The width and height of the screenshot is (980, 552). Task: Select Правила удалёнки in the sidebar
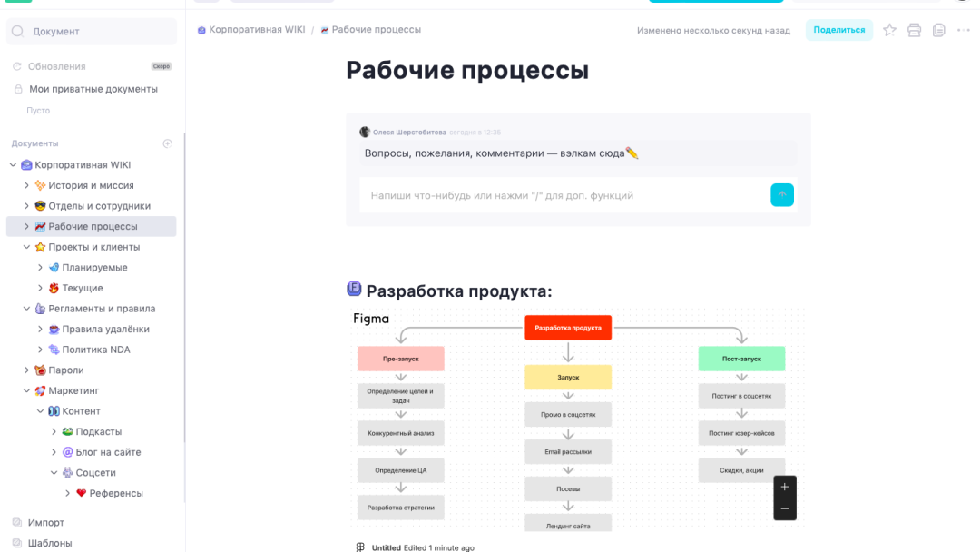pos(105,330)
